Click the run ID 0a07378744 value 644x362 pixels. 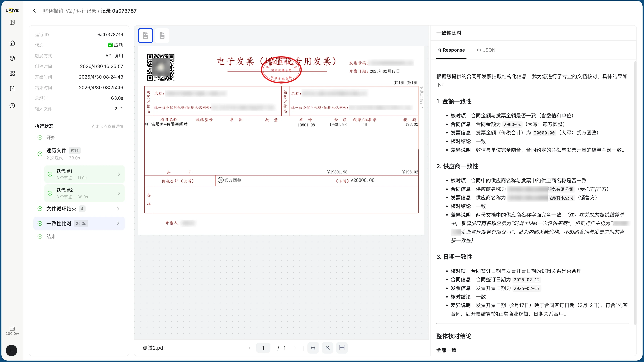110,35
